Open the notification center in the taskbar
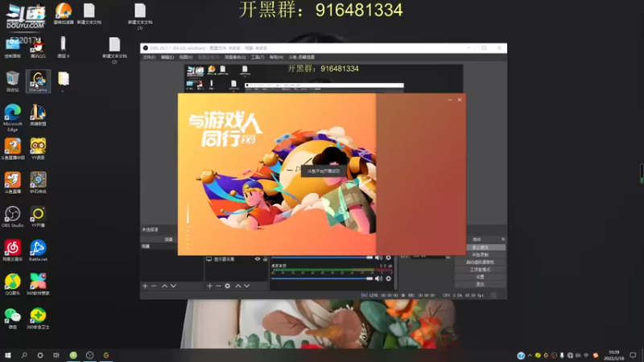This screenshot has height=362, width=644. tap(633, 355)
